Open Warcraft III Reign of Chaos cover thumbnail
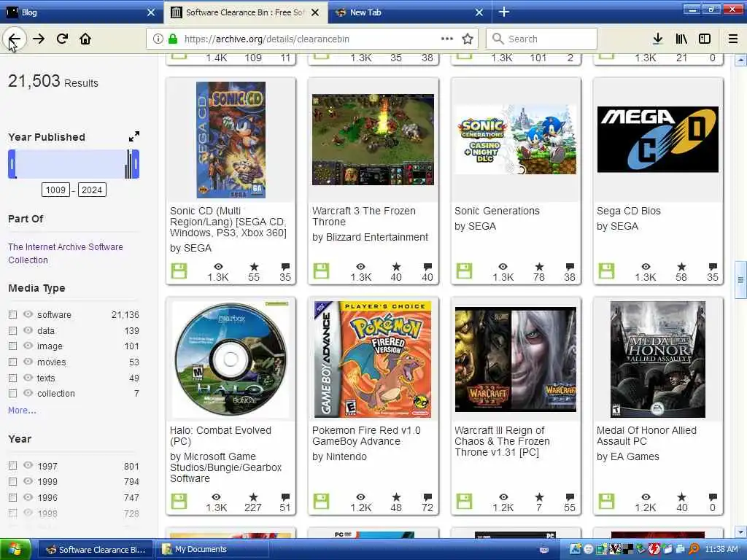 [x=516, y=359]
